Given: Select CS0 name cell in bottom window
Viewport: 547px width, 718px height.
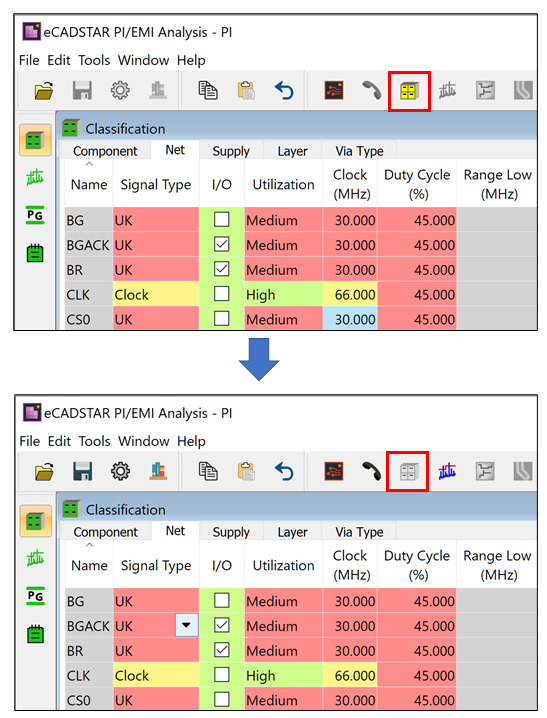Looking at the screenshot, I should (x=89, y=699).
